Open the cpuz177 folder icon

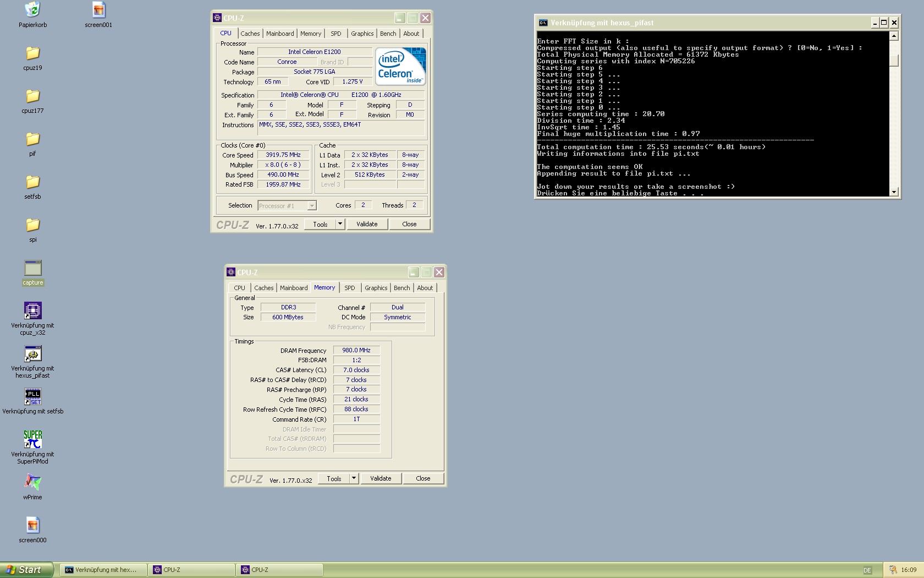pyautogui.click(x=32, y=96)
